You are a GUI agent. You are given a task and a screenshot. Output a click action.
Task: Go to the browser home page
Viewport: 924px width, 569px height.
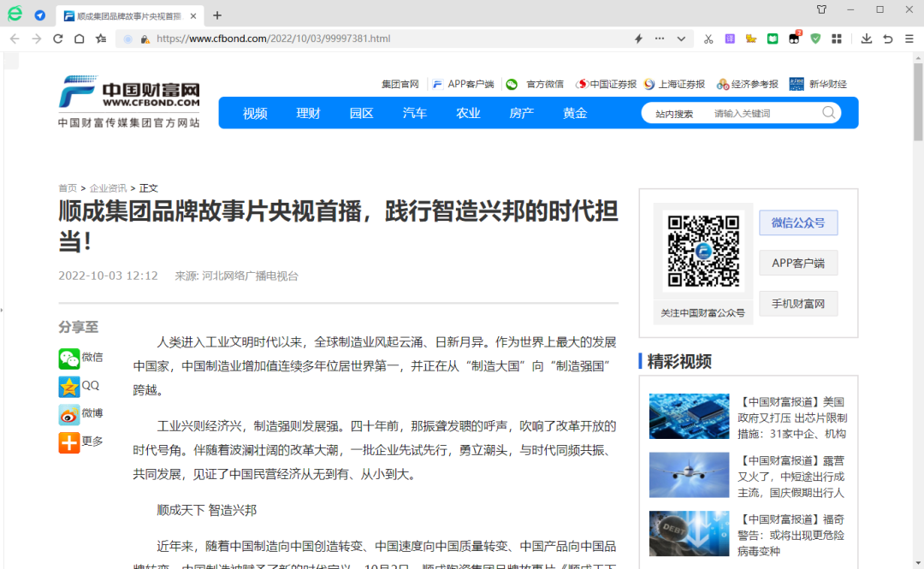click(x=80, y=39)
